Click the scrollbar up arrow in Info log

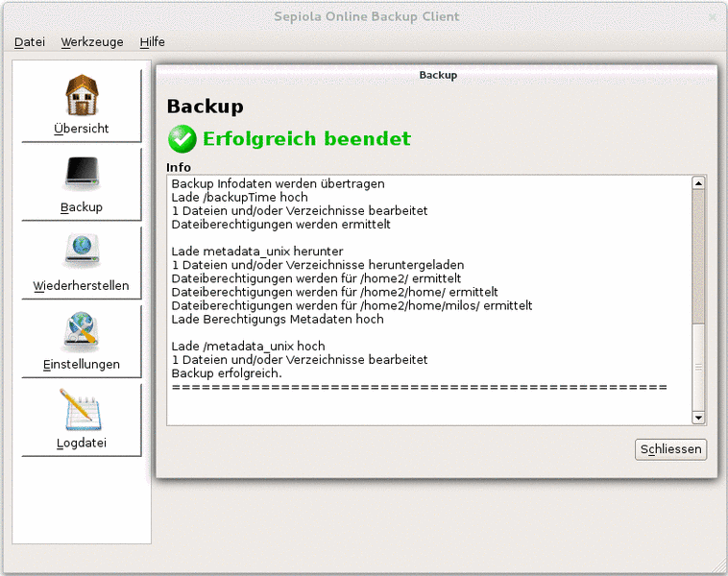[698, 182]
